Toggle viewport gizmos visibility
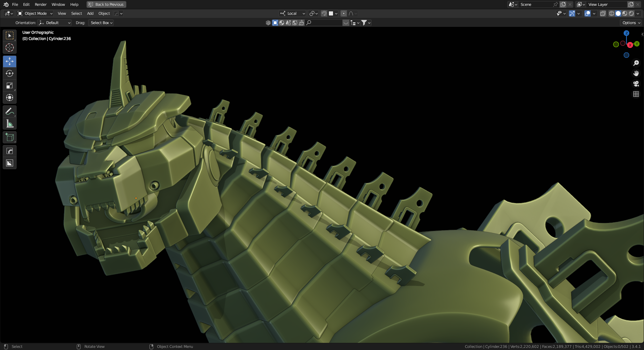The image size is (644, 350). click(x=572, y=13)
